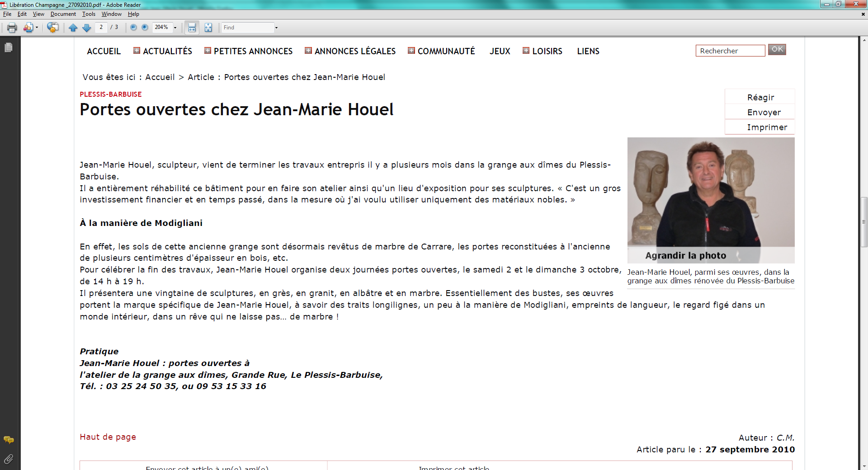The height and width of the screenshot is (470, 868).
Task: Click into the Find text field
Action: [248, 28]
